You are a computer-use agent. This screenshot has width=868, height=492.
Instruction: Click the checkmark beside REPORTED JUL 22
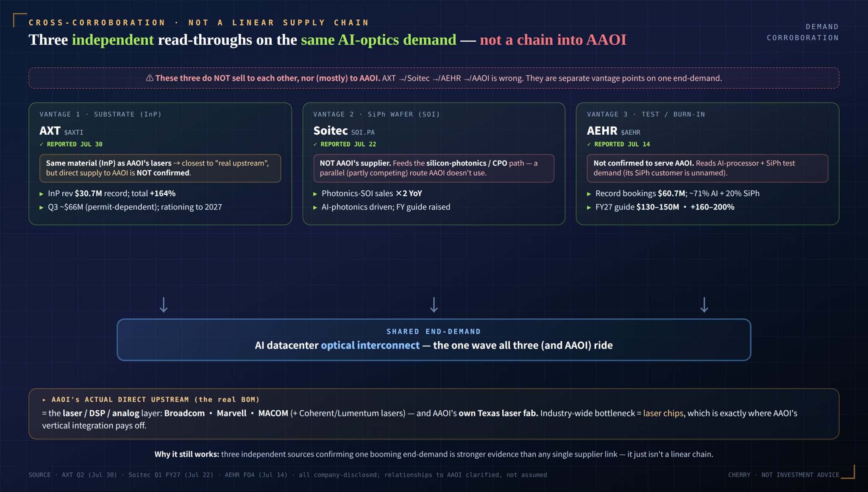[315, 144]
